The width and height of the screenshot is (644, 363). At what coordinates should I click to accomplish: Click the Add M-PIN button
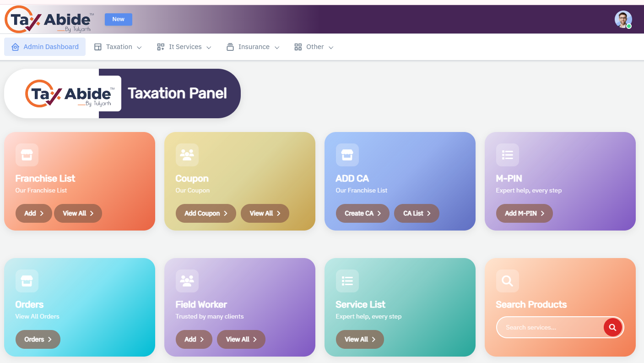[x=525, y=214]
